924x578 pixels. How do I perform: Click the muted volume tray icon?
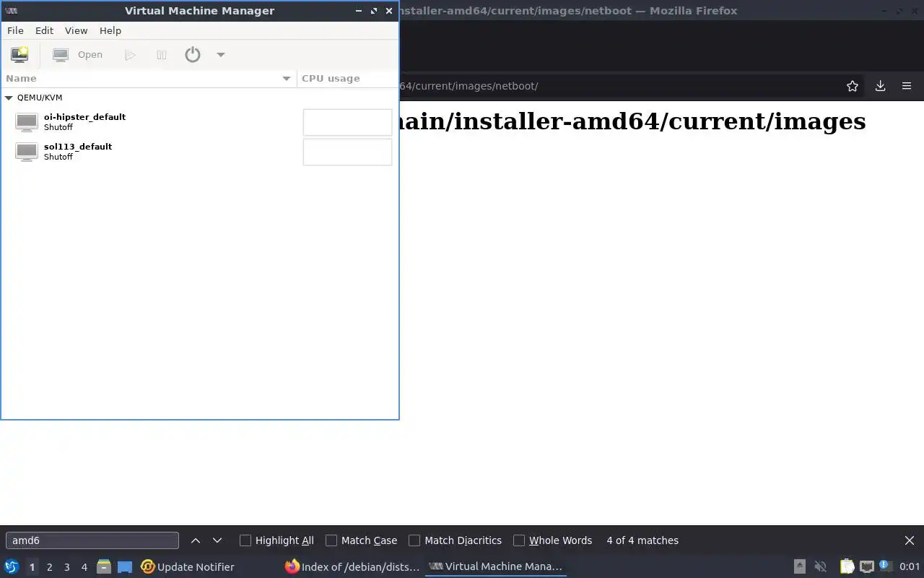[x=821, y=567]
